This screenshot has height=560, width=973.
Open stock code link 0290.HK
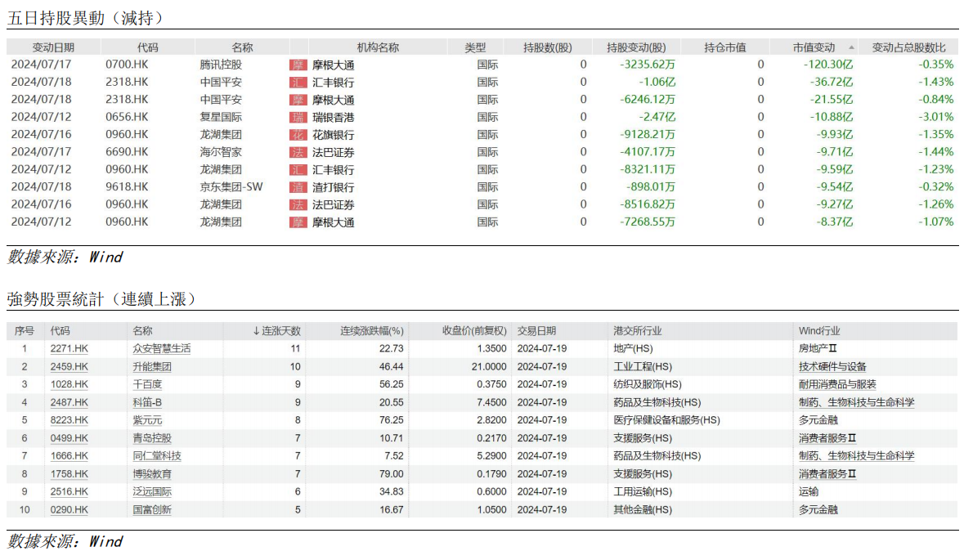coord(69,510)
